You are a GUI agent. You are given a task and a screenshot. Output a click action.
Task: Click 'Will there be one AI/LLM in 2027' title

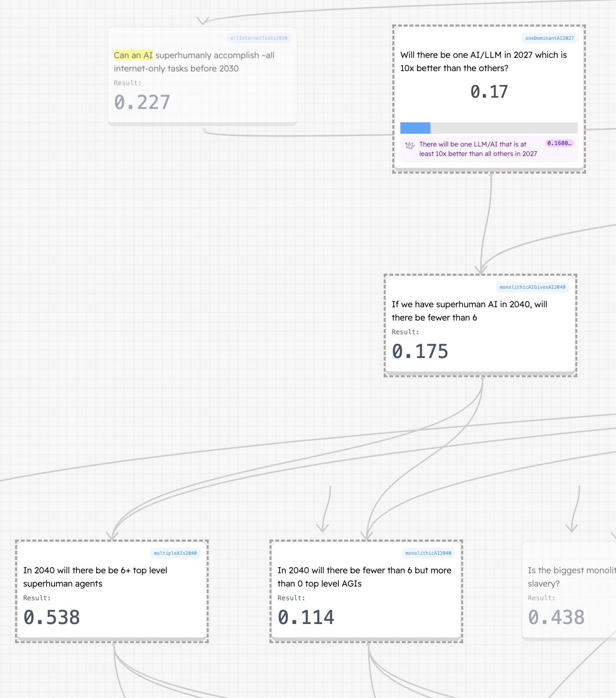point(483,62)
